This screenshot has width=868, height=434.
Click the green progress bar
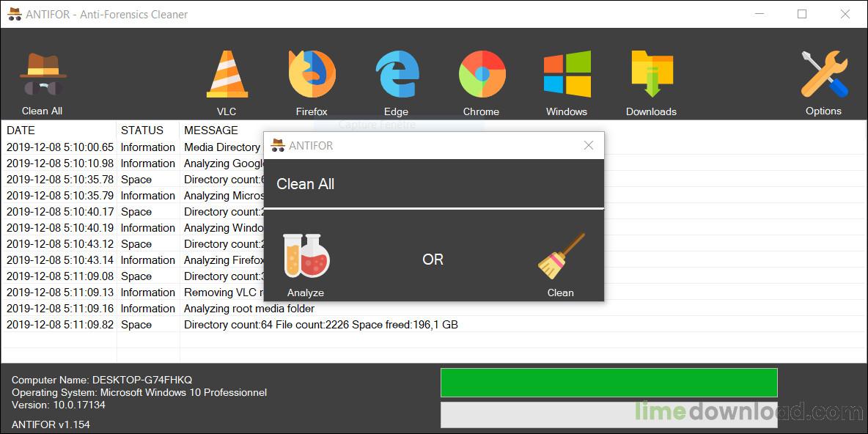tap(608, 383)
